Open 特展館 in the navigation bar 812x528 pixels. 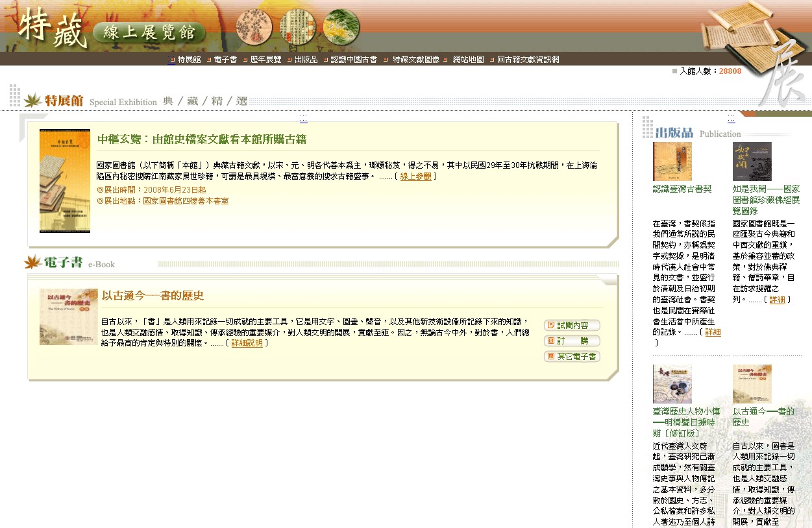pyautogui.click(x=189, y=60)
